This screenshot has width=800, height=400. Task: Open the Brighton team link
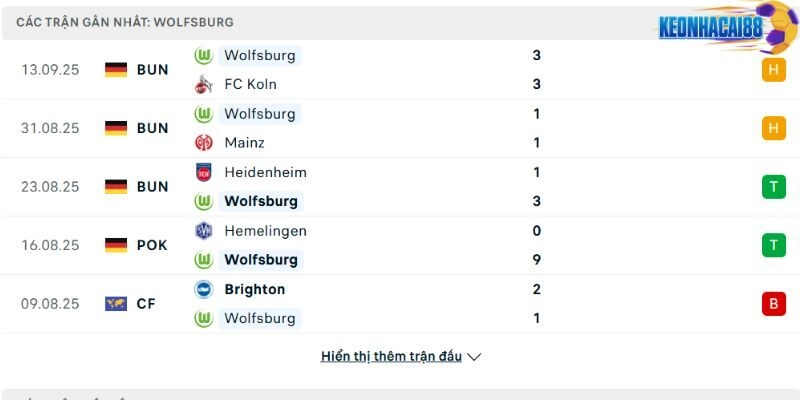coord(254,289)
